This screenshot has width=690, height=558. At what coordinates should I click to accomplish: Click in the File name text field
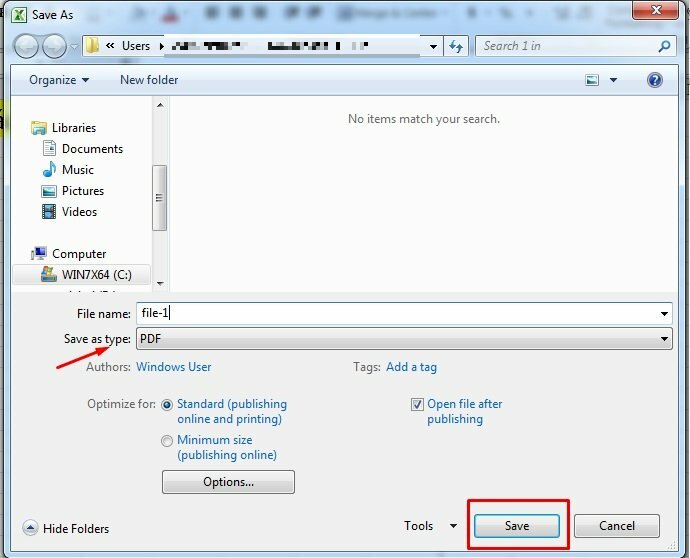point(396,313)
